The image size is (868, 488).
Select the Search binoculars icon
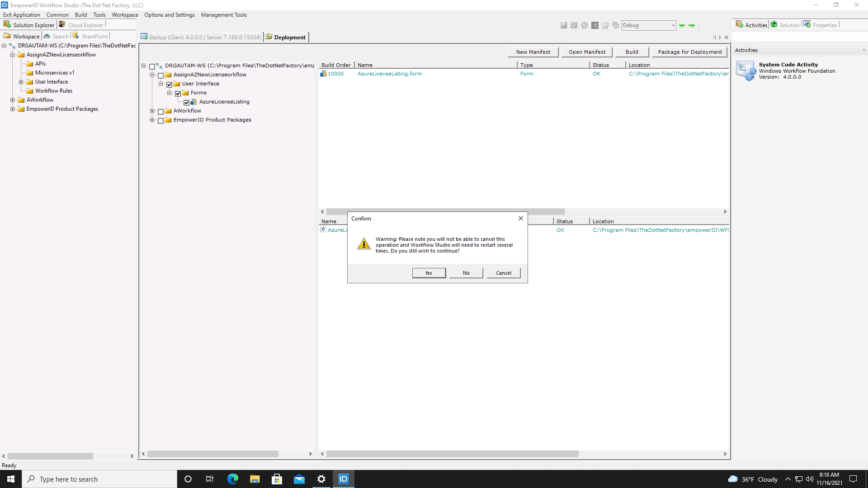tap(48, 36)
